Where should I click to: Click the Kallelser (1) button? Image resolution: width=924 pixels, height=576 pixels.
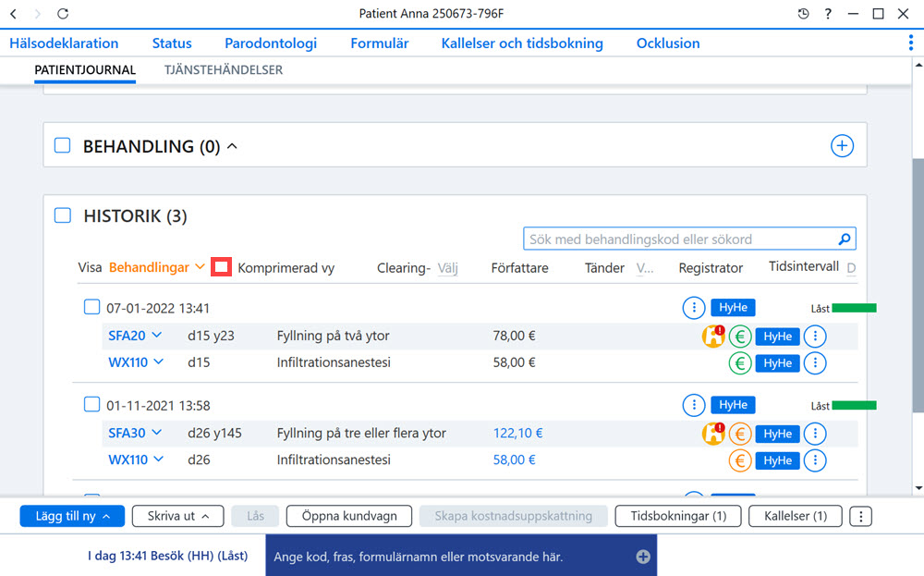[795, 516]
